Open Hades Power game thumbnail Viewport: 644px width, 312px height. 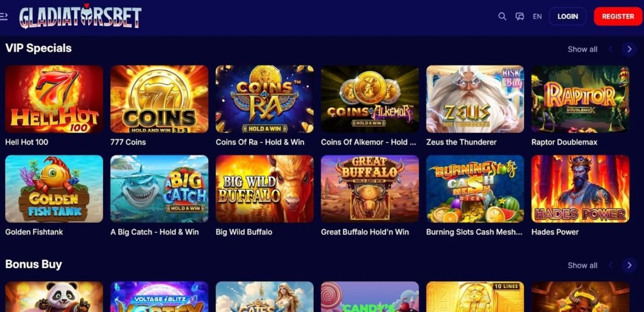pyautogui.click(x=580, y=189)
